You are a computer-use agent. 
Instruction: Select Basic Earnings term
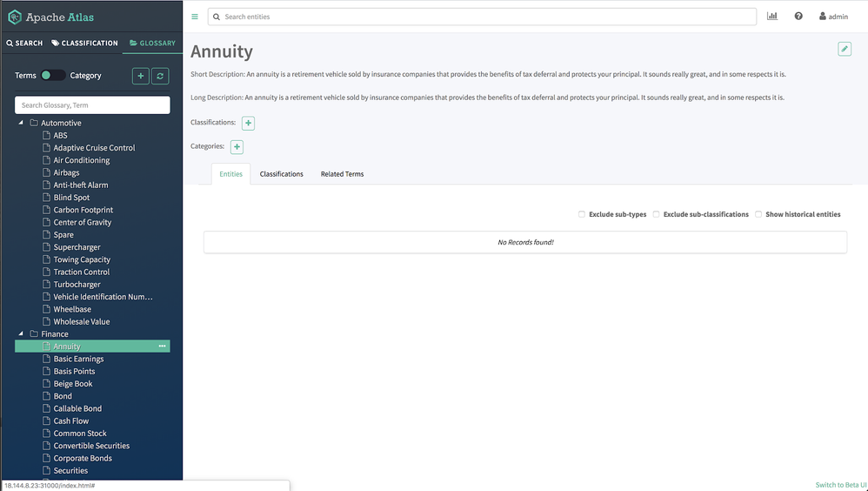tap(78, 359)
